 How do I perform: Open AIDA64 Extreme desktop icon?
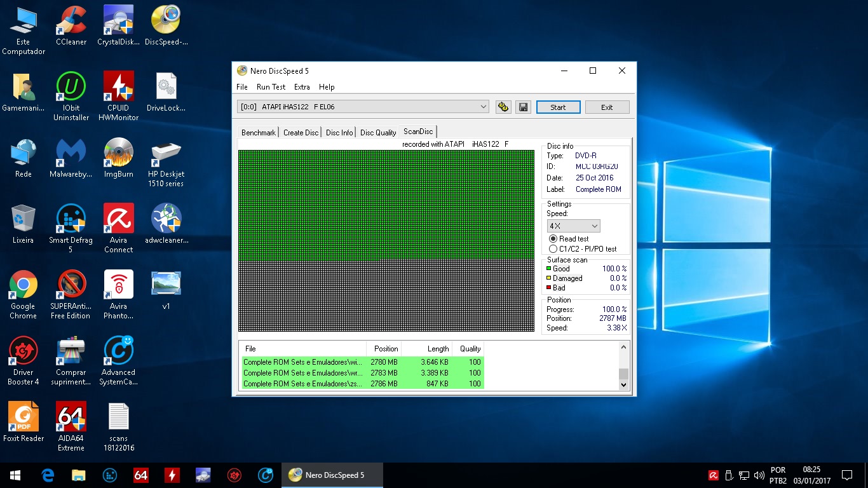[x=71, y=428]
